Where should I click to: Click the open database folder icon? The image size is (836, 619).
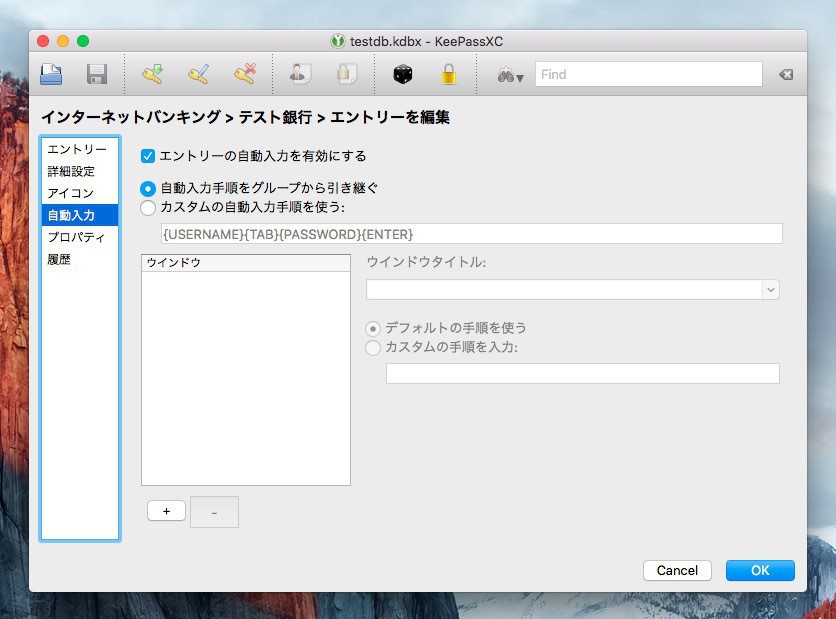51,74
